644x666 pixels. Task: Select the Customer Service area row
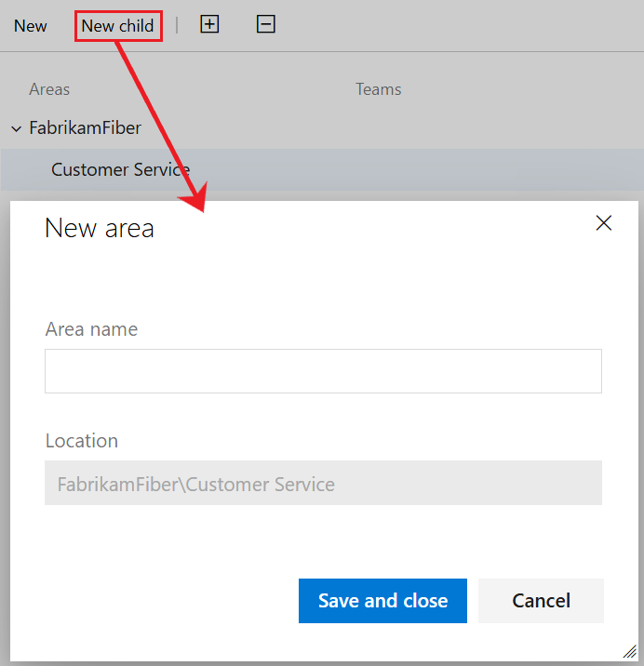point(322,170)
